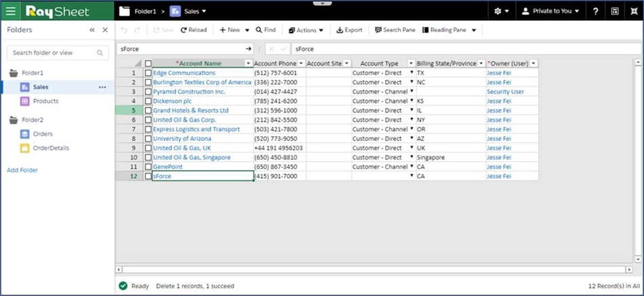
Task: Click the Undo arrow in toolbar
Action: click(x=125, y=30)
